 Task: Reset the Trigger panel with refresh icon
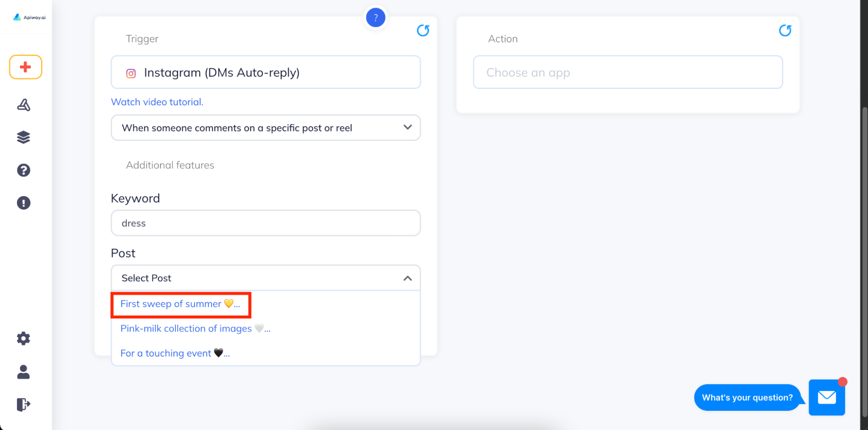coord(423,30)
